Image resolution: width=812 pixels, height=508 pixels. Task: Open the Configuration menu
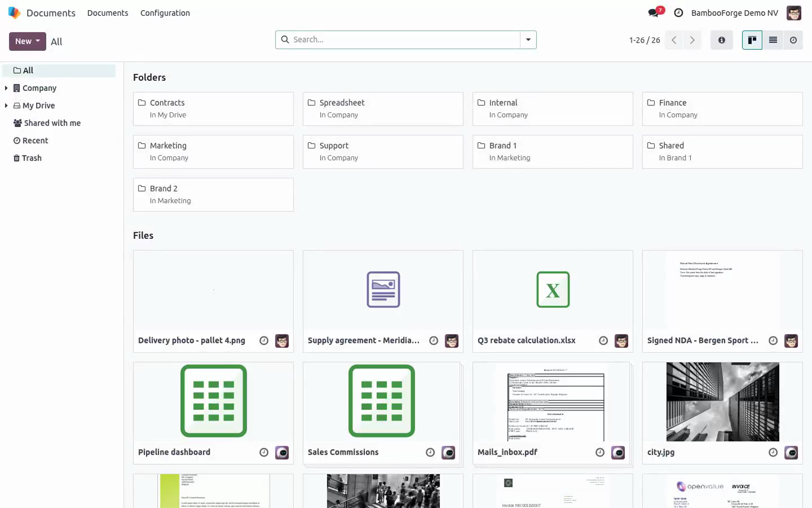(165, 13)
